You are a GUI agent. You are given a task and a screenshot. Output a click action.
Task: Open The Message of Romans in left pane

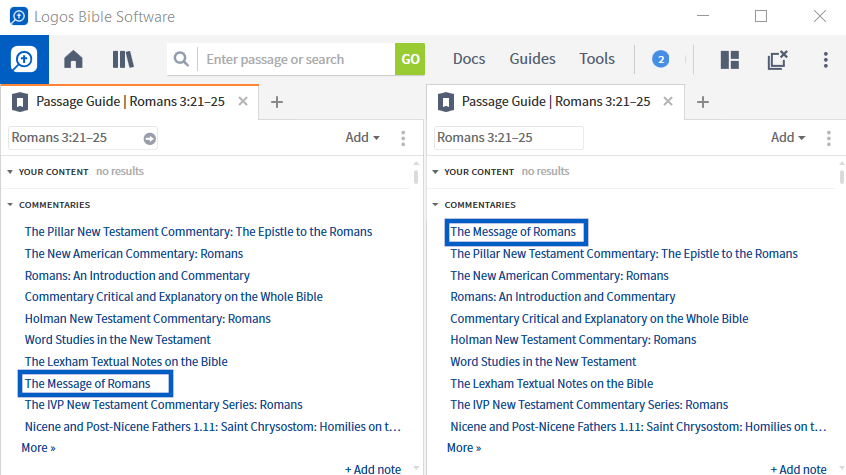(x=87, y=384)
